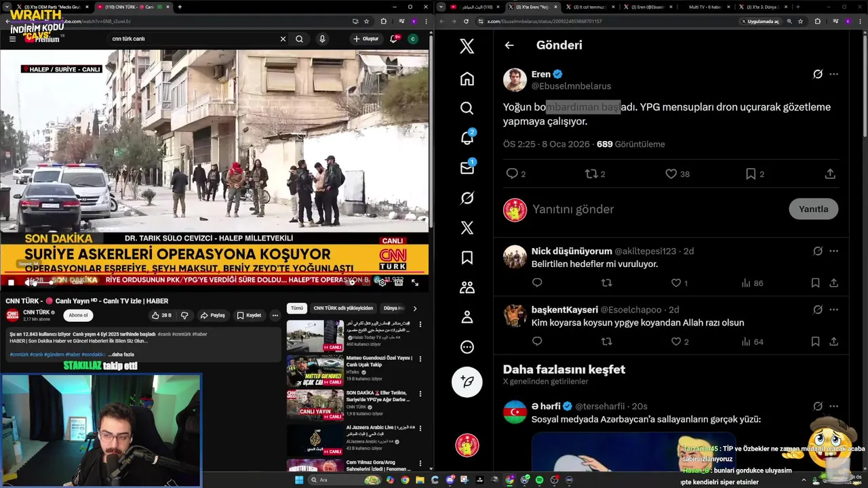Open options for Halab Today TV video

420,325
